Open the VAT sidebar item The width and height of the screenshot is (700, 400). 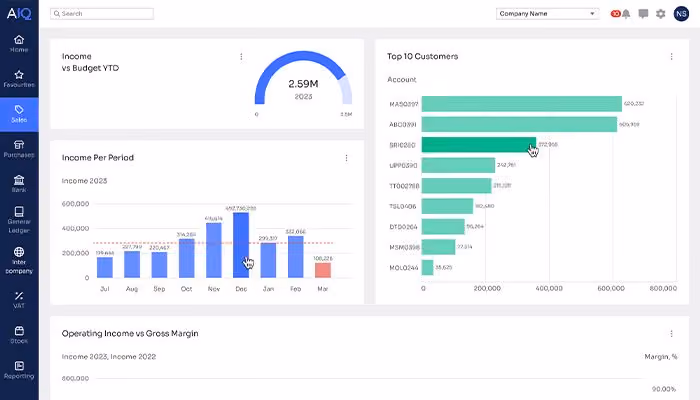click(x=19, y=300)
